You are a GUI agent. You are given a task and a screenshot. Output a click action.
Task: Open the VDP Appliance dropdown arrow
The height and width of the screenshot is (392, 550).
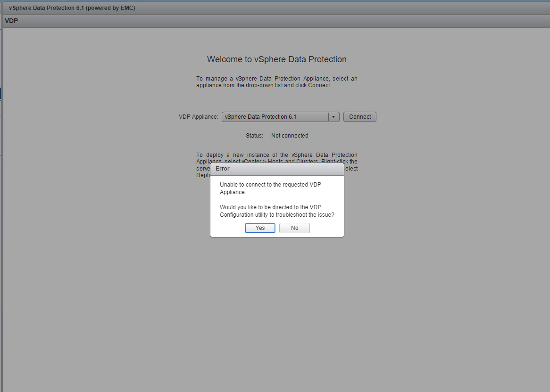coord(333,117)
